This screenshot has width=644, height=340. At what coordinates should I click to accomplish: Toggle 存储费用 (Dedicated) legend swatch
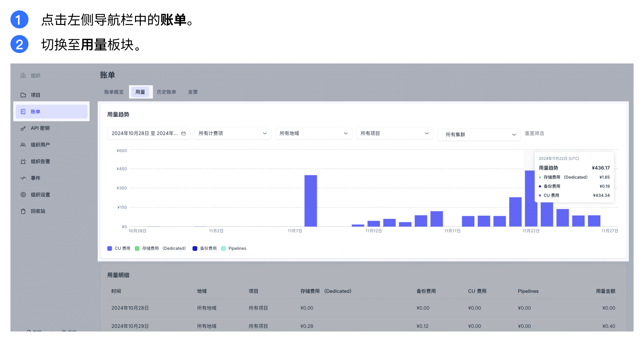(x=137, y=248)
